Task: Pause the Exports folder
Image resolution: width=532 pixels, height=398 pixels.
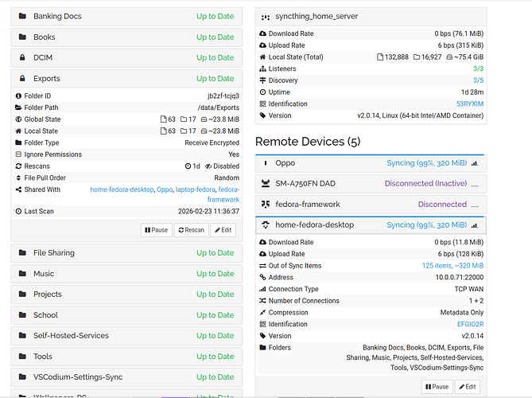Action: pos(157,230)
